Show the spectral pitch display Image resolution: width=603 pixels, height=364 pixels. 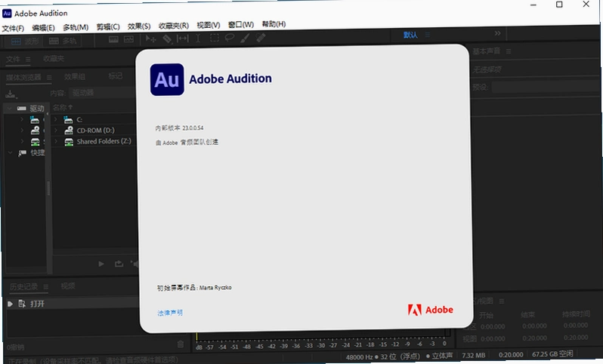point(128,39)
